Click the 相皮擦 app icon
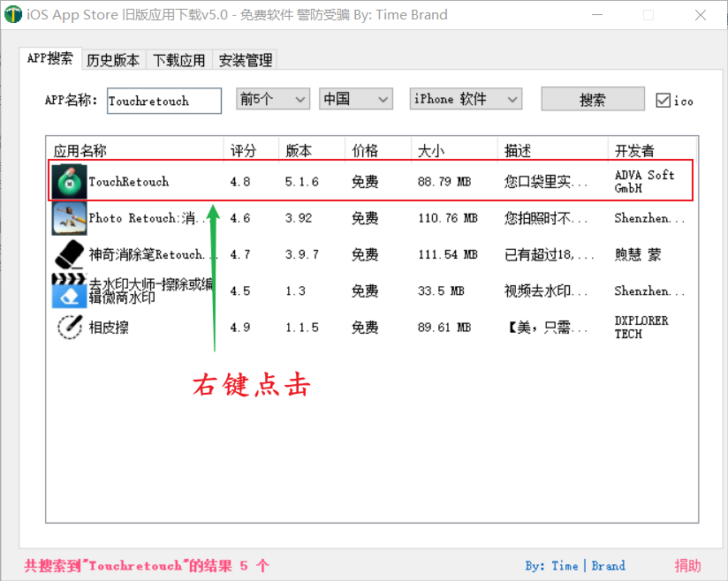The height and width of the screenshot is (581, 728). [69, 328]
